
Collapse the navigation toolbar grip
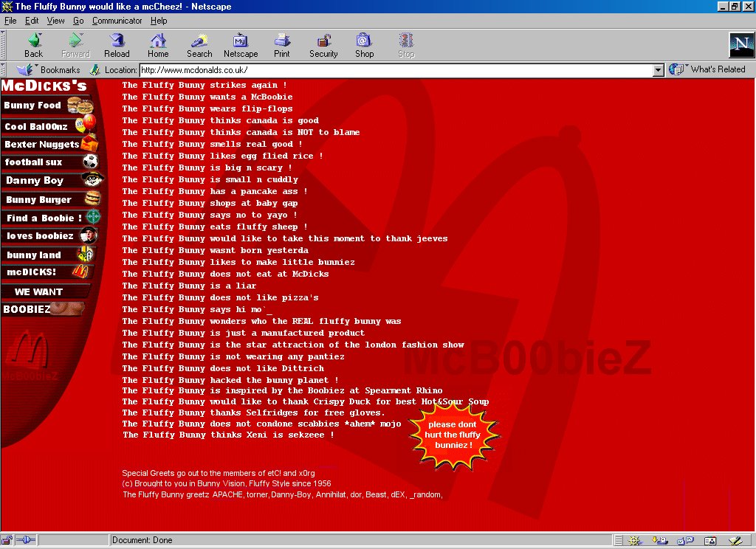(3, 45)
